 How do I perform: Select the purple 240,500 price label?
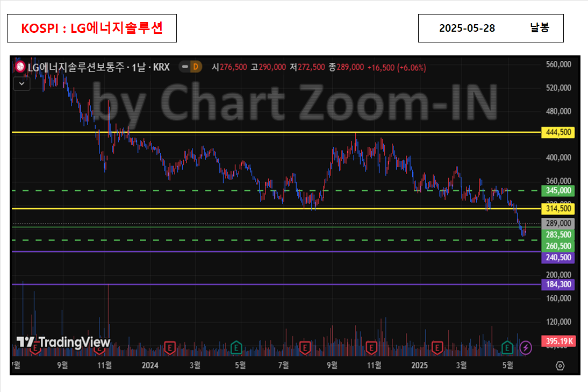tap(558, 258)
